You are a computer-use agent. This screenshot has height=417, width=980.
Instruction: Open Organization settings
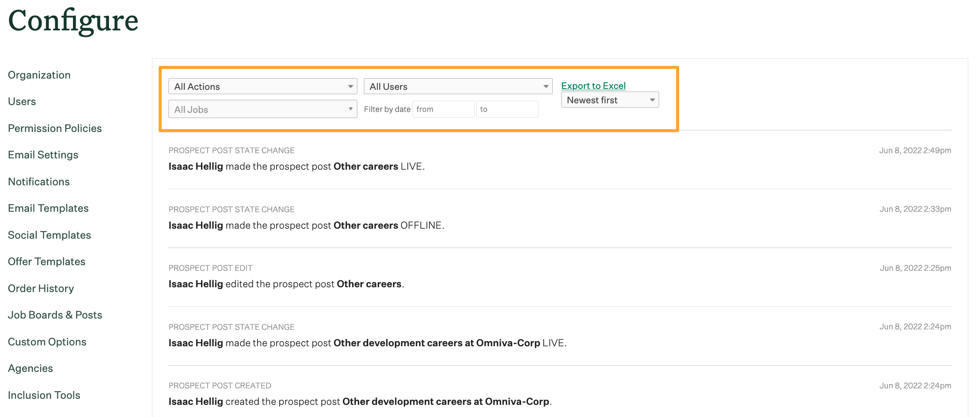39,75
